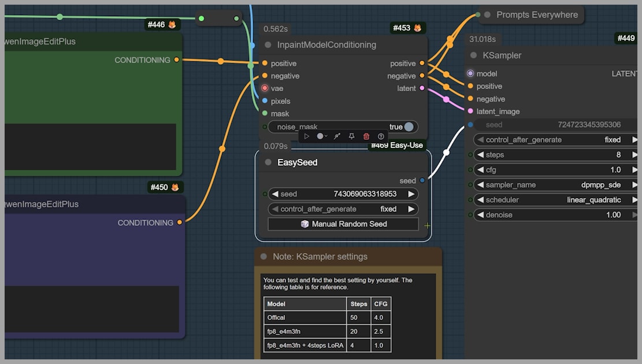Click the play icon in the node toolbar

307,136
